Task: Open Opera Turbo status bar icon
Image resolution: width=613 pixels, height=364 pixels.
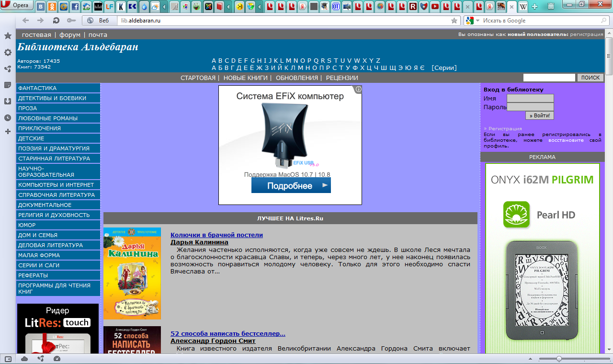Action: pyautogui.click(x=57, y=359)
